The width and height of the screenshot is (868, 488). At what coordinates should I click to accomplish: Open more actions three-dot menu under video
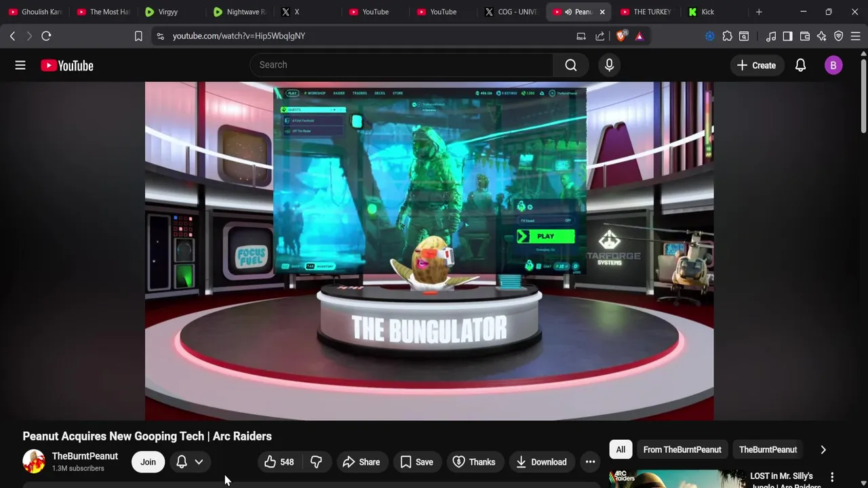[590, 462]
